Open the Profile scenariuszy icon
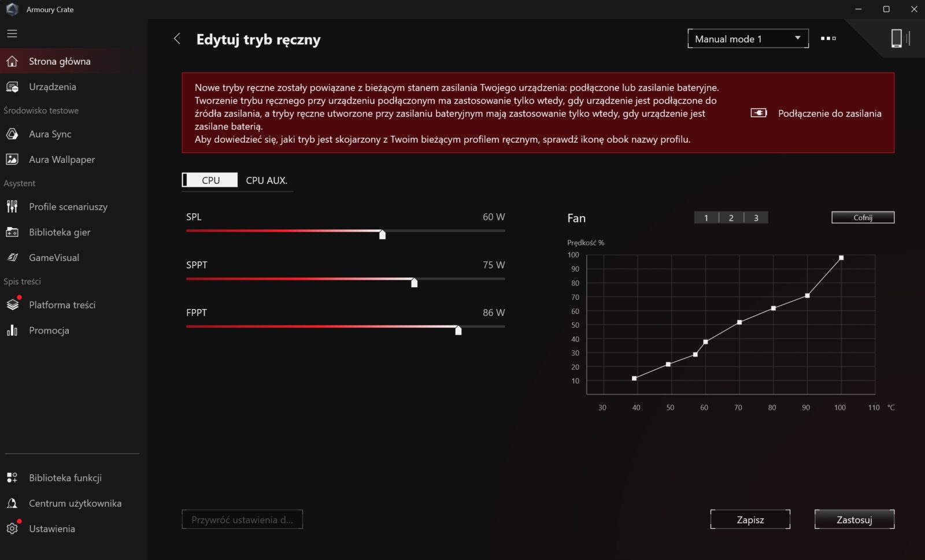 pos(12,207)
